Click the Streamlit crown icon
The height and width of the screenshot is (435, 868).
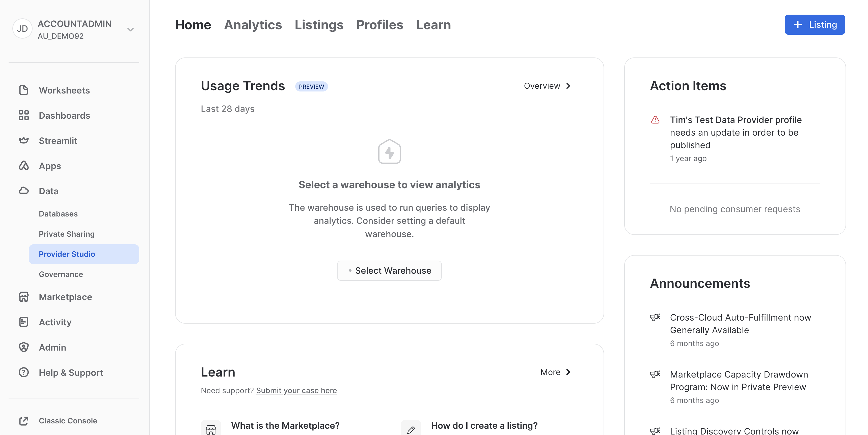click(23, 140)
